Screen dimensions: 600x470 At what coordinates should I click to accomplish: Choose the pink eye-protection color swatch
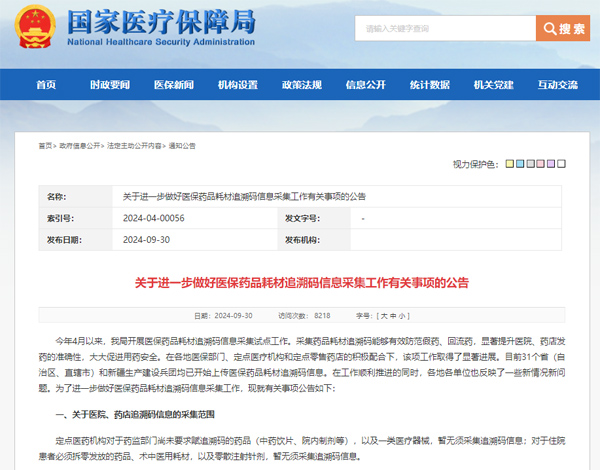point(537,163)
